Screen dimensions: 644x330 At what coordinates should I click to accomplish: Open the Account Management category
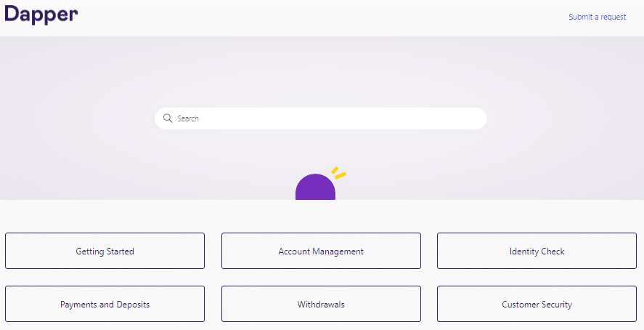coord(321,251)
